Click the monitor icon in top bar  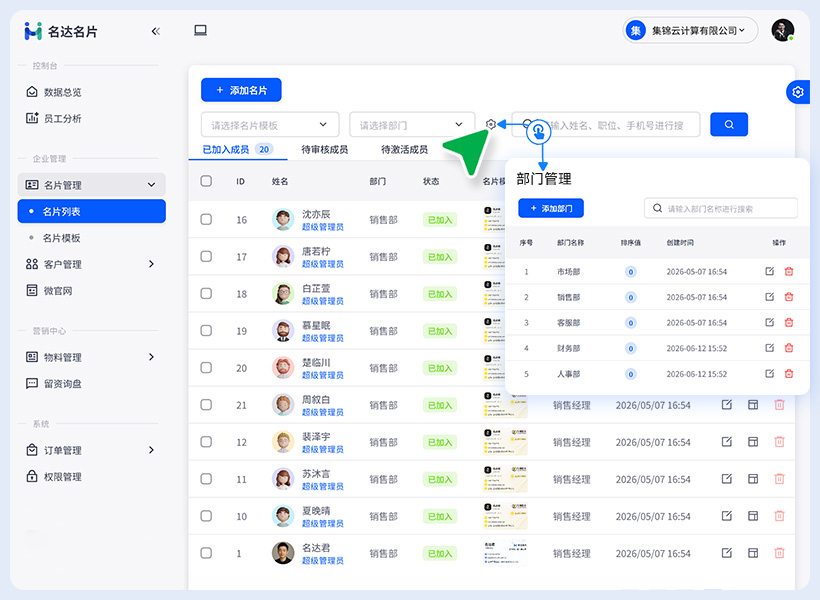coord(200,30)
